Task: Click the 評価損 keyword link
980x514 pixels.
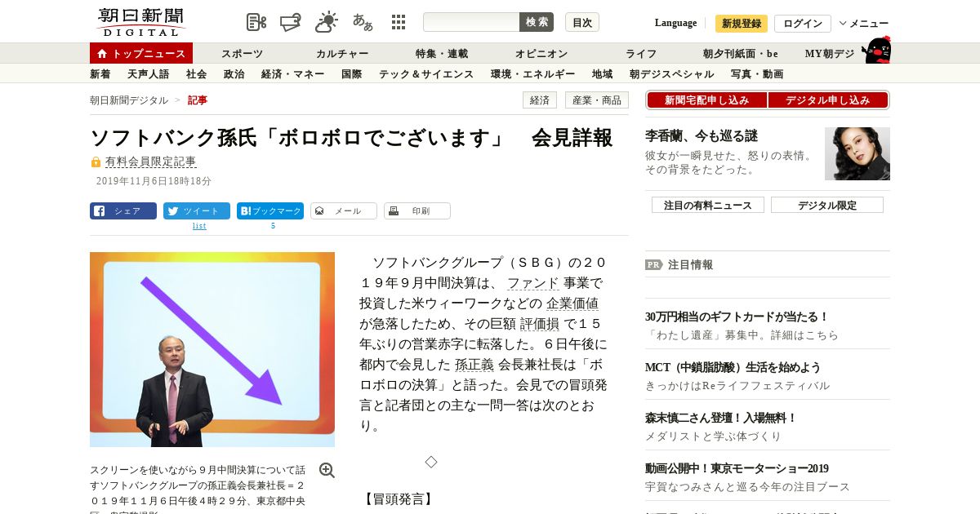Action: pyautogui.click(x=539, y=324)
